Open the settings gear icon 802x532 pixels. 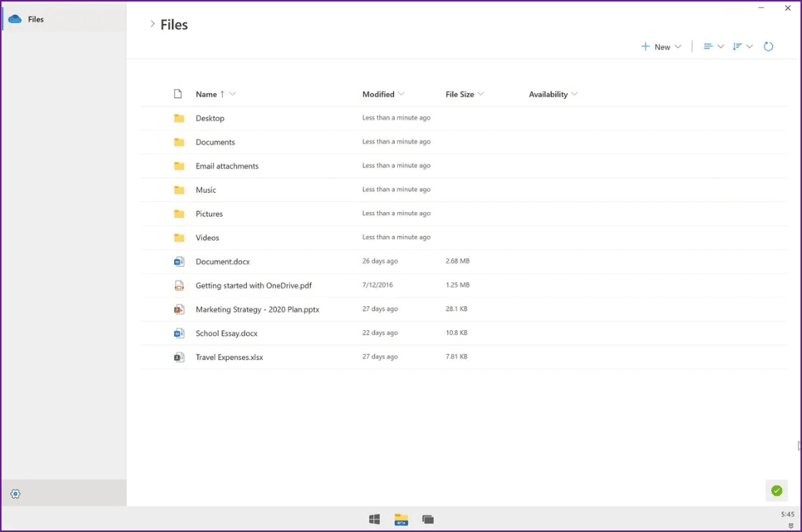15,493
